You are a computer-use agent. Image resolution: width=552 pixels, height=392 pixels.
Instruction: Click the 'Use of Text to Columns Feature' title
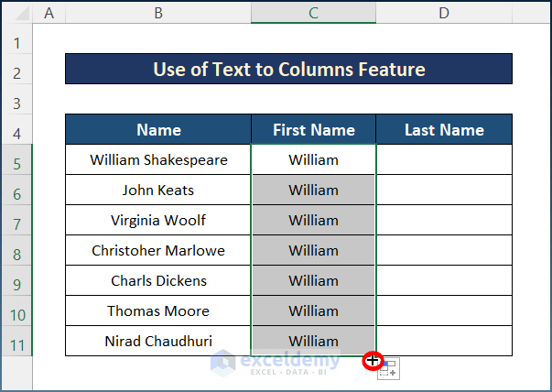pos(288,70)
